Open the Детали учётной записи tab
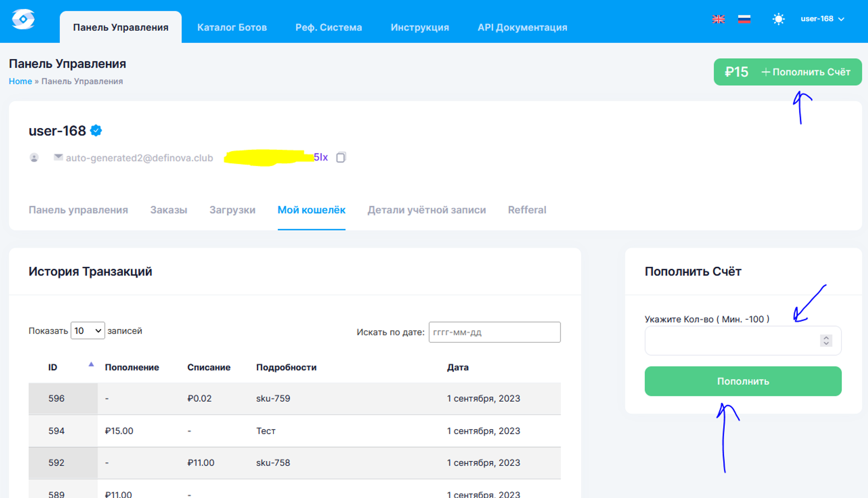Viewport: 868px width, 498px height. [426, 210]
